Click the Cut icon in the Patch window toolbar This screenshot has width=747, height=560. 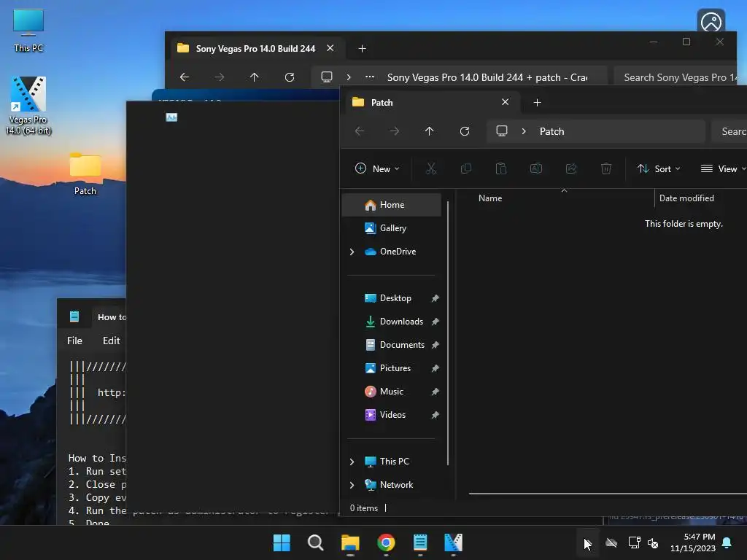tap(430, 168)
